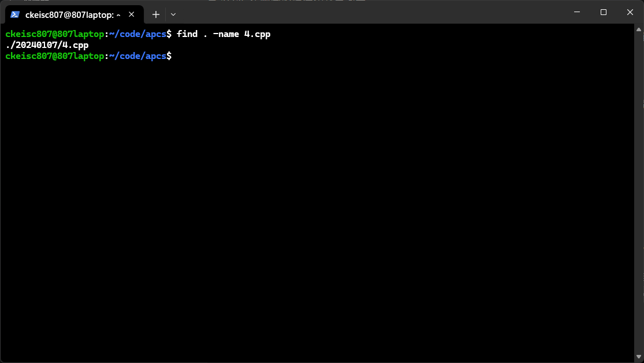Viewport: 644px width, 363px height.
Task: Close the ckeisc807@807laptop tab
Action: click(x=132, y=14)
